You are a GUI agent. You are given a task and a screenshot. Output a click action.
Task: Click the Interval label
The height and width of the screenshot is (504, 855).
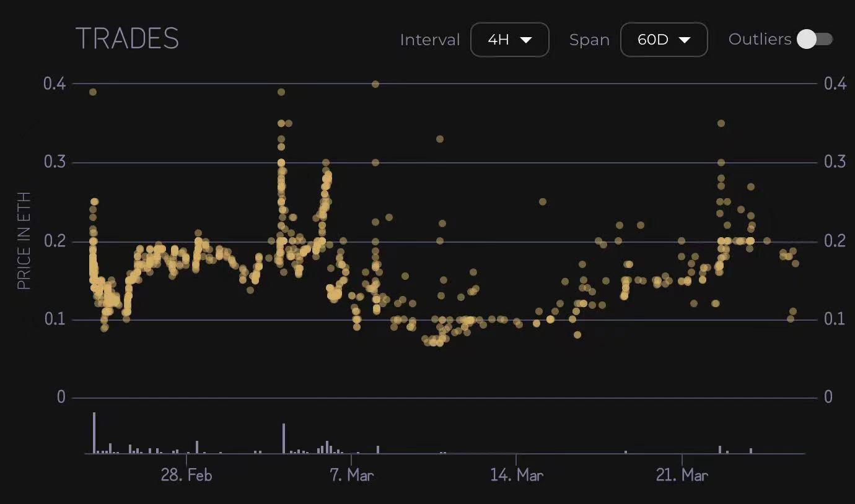(430, 40)
